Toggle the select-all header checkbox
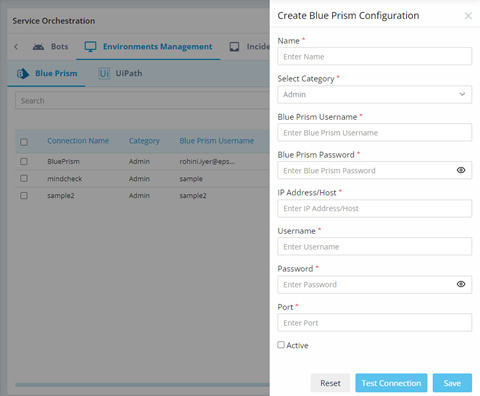Image resolution: width=480 pixels, height=396 pixels. 24,142
